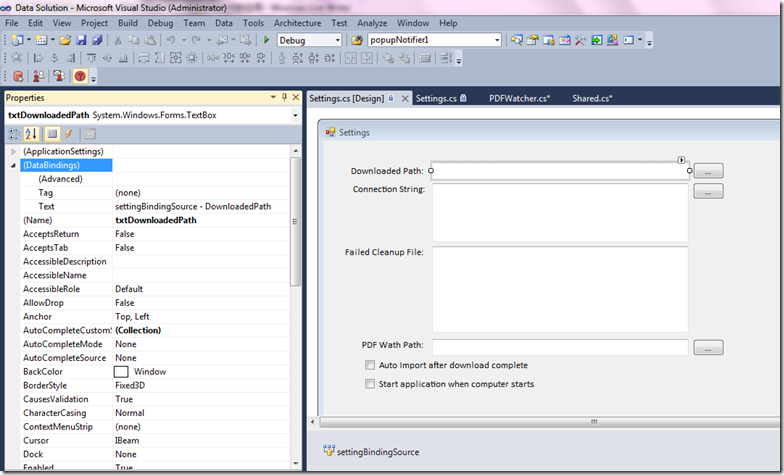
Task: Switch to the Settings.cs code tab
Action: pos(442,98)
